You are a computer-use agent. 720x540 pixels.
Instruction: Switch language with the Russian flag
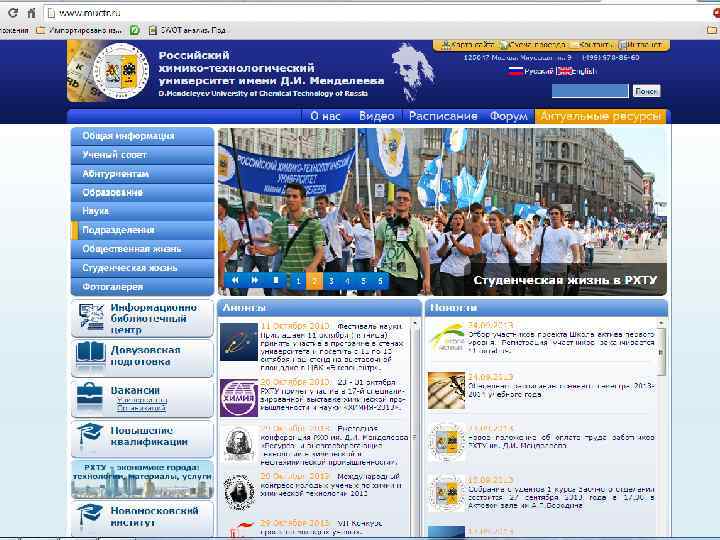point(515,71)
